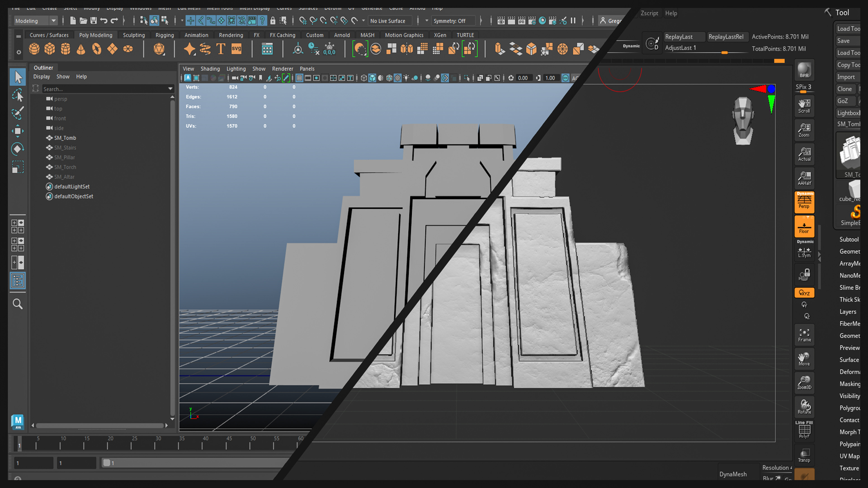Click the Undo arrow icon

coord(104,21)
